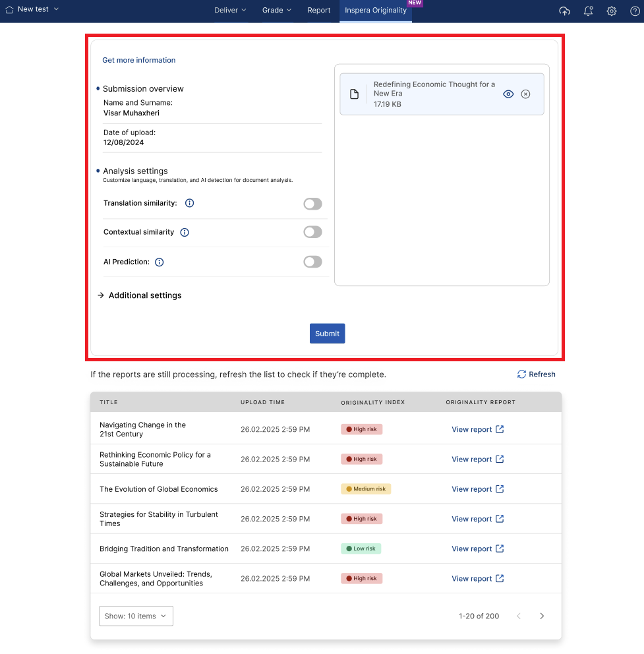The image size is (644, 654).
Task: Sort by the TITLE column header
Action: [109, 402]
